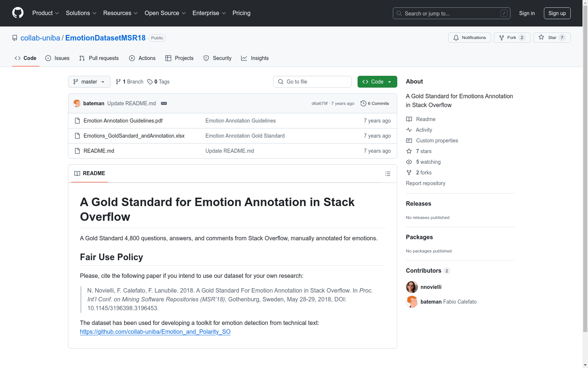
Task: View the 0 Tags list
Action: [x=158, y=82]
